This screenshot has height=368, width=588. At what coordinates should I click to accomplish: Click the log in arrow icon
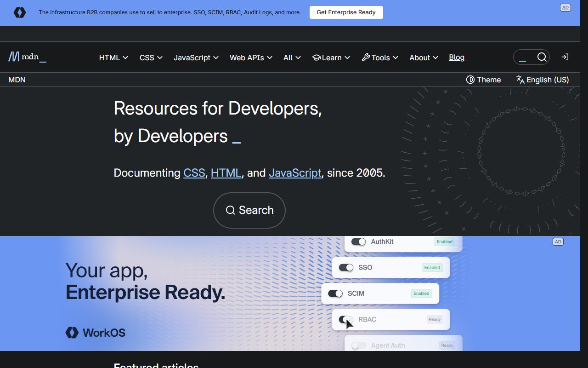(x=565, y=57)
